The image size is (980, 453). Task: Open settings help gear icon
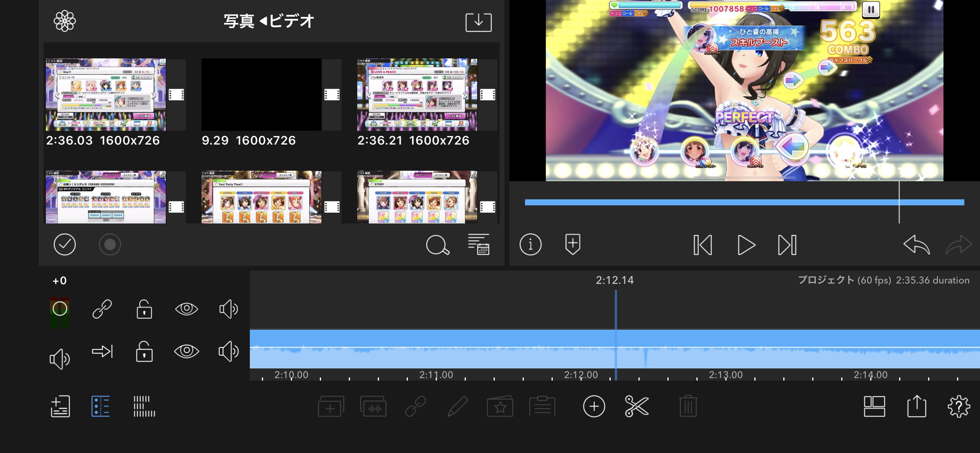(x=959, y=406)
